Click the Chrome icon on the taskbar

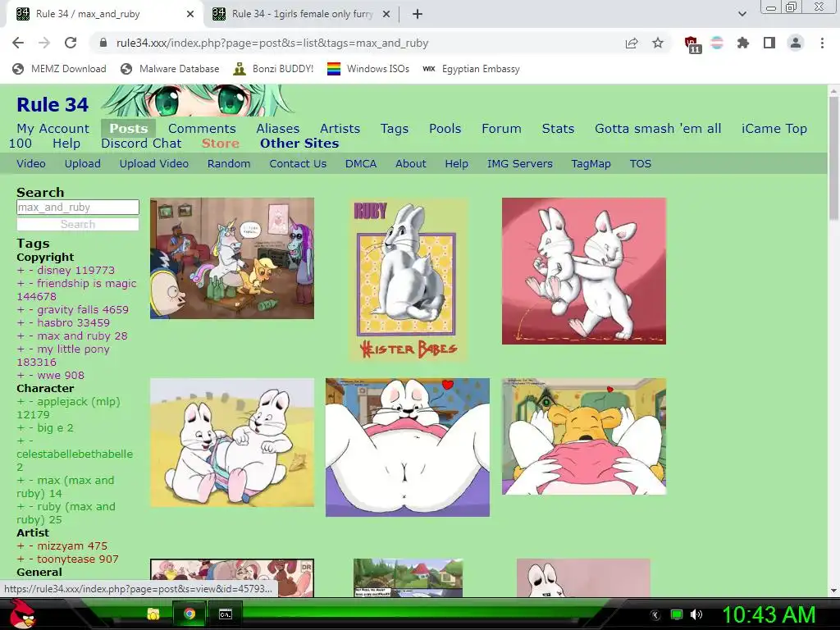[189, 614]
